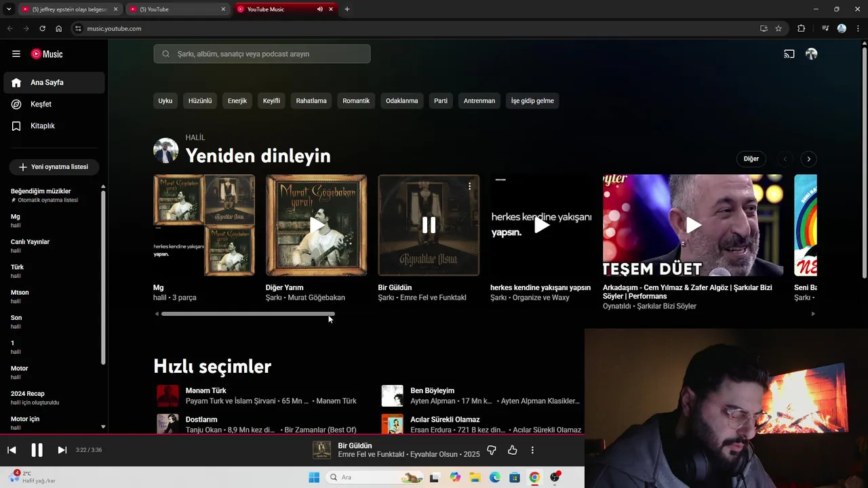Open the Mg playlist thumbnail
868x488 pixels.
[x=204, y=225]
